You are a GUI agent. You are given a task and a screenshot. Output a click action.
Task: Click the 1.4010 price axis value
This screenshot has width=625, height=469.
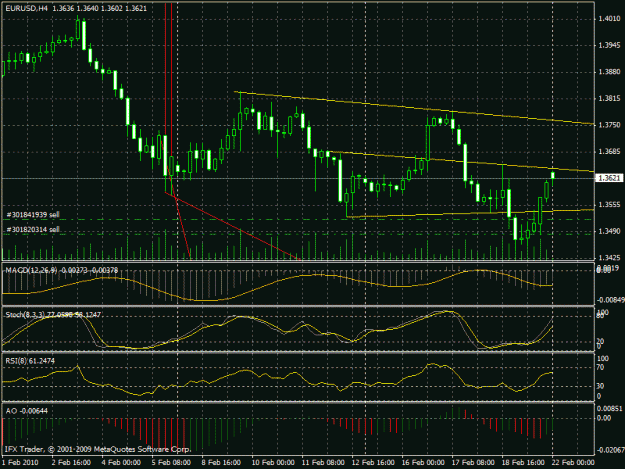click(x=609, y=18)
